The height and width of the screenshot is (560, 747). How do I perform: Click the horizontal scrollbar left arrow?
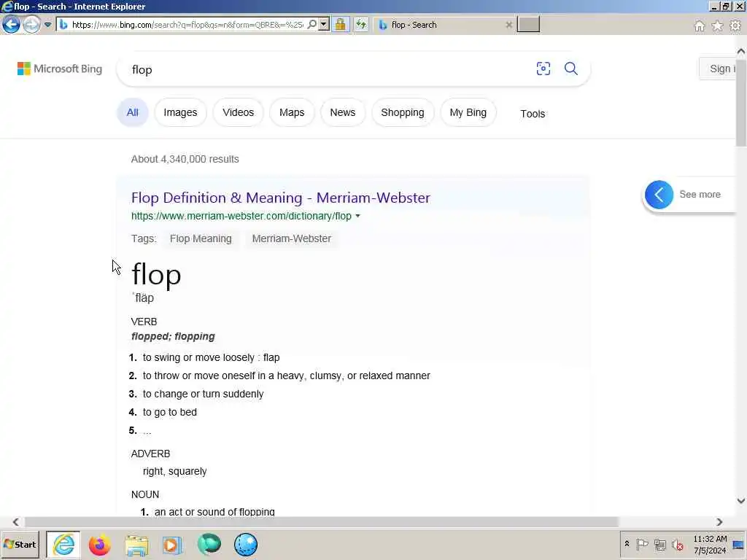tap(16, 522)
